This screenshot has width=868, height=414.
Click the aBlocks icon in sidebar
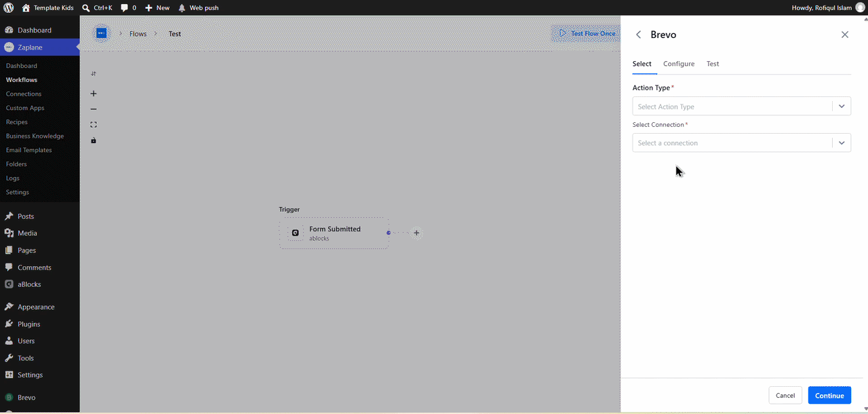(x=9, y=284)
